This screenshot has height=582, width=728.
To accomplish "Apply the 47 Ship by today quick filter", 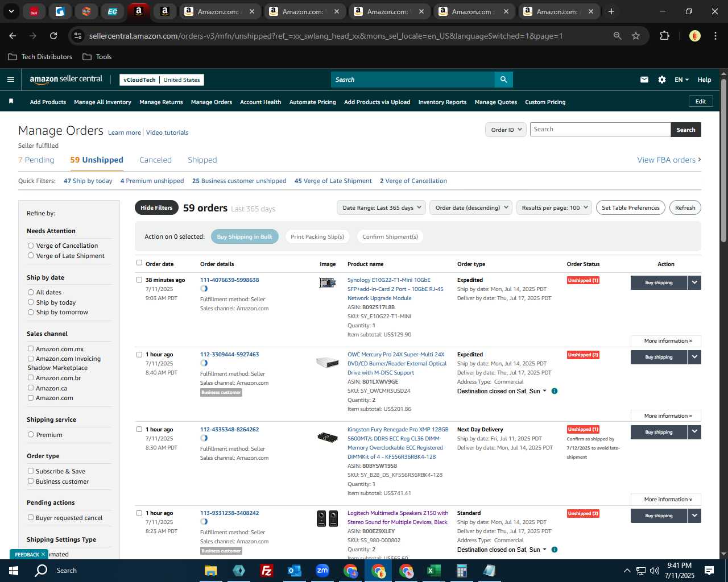I will 88,181.
